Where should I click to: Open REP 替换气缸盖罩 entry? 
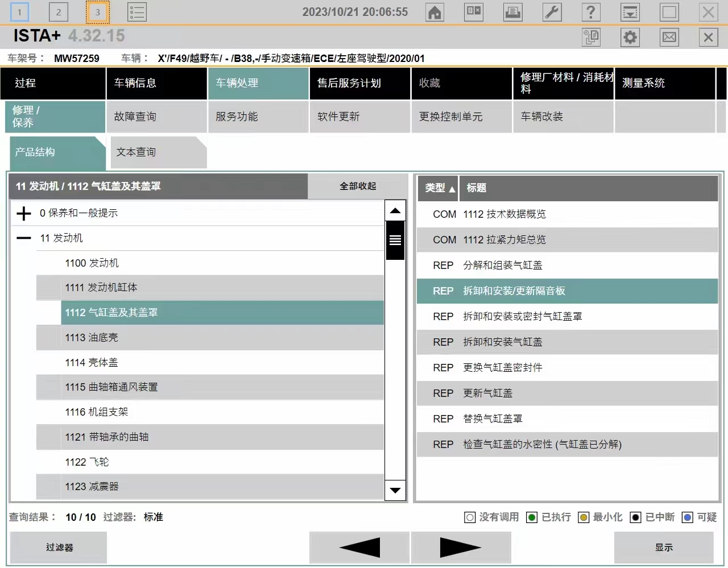tap(568, 419)
